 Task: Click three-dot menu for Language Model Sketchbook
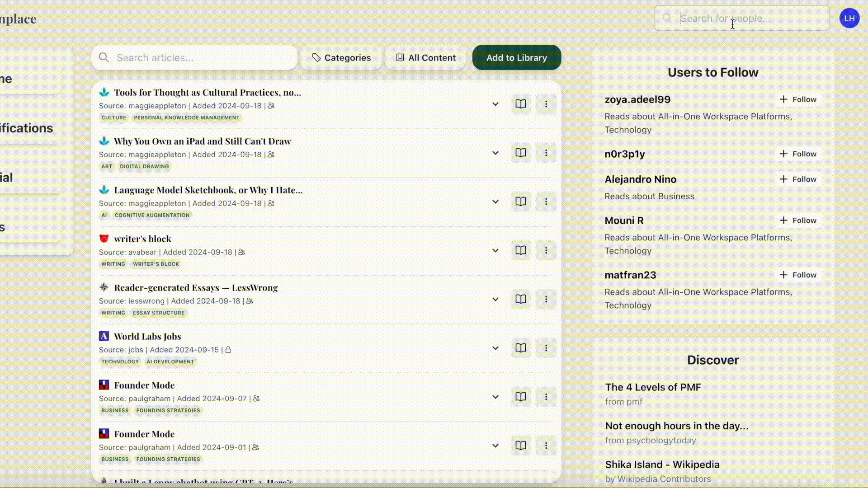pos(546,202)
